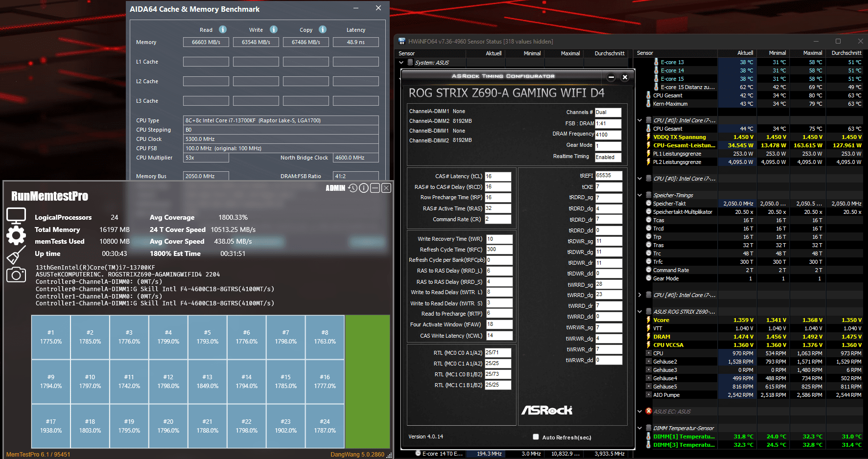Collapse the System: ASUS sensor group
The height and width of the screenshot is (459, 868).
(x=401, y=63)
